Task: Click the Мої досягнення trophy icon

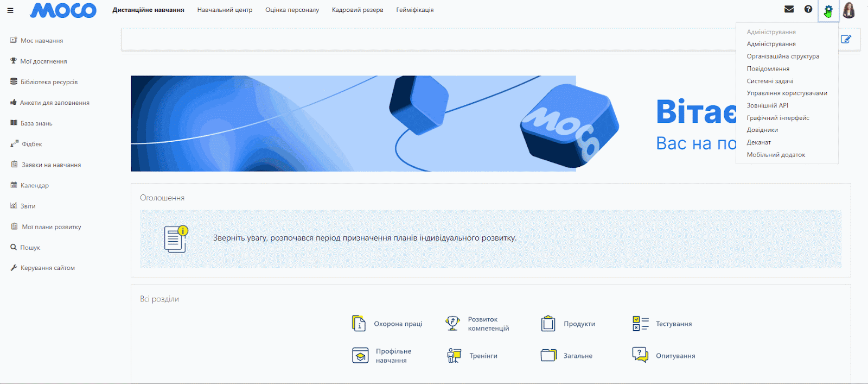Action: click(x=14, y=61)
